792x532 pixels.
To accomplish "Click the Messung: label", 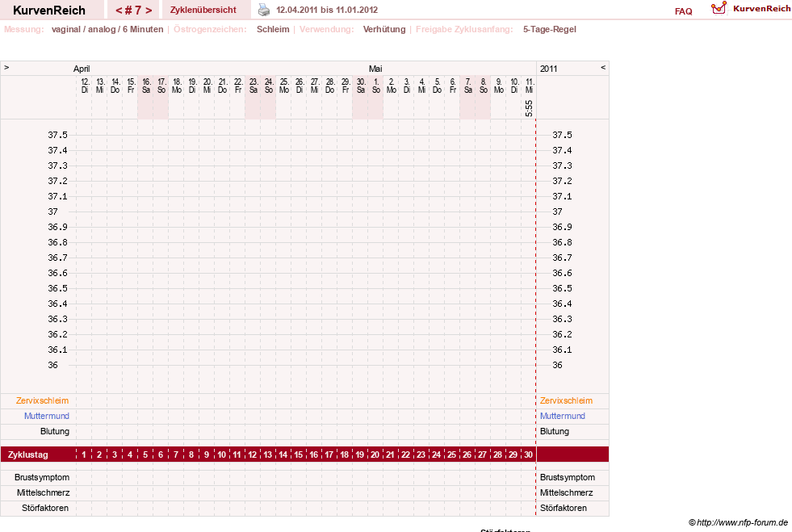I will tap(23, 29).
